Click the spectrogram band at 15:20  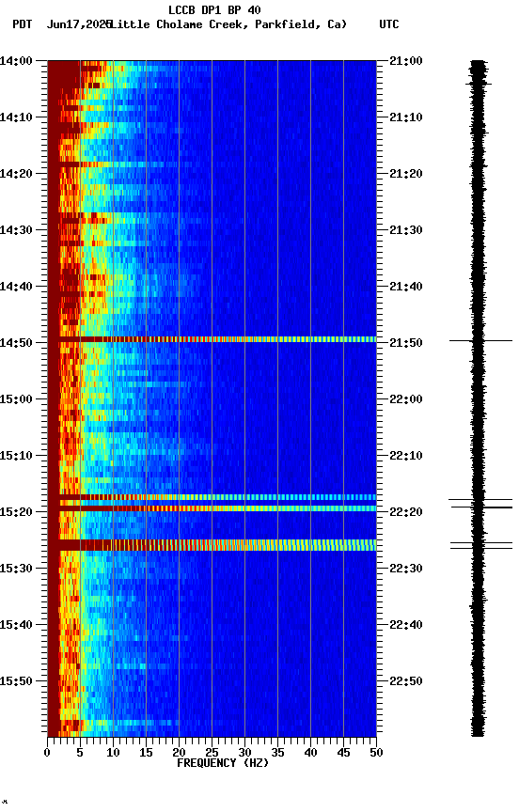point(212,508)
